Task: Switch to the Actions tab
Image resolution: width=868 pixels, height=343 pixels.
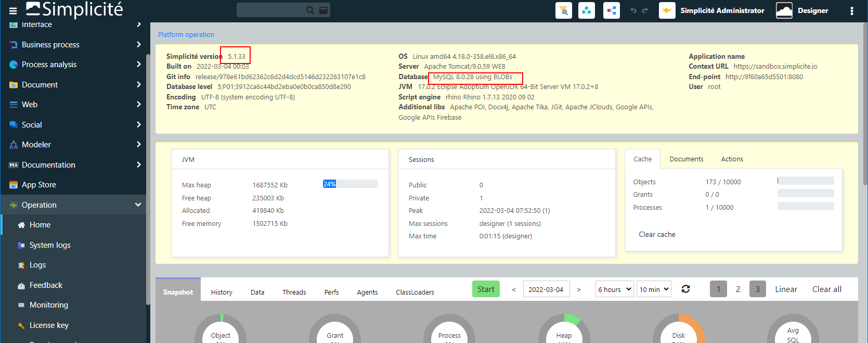Action: (732, 159)
